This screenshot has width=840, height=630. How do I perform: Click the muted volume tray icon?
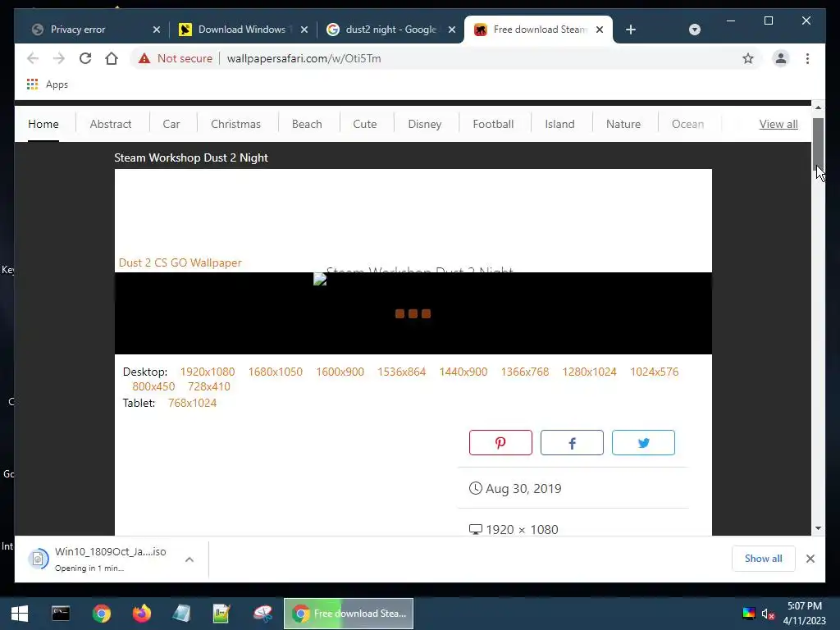(x=768, y=614)
